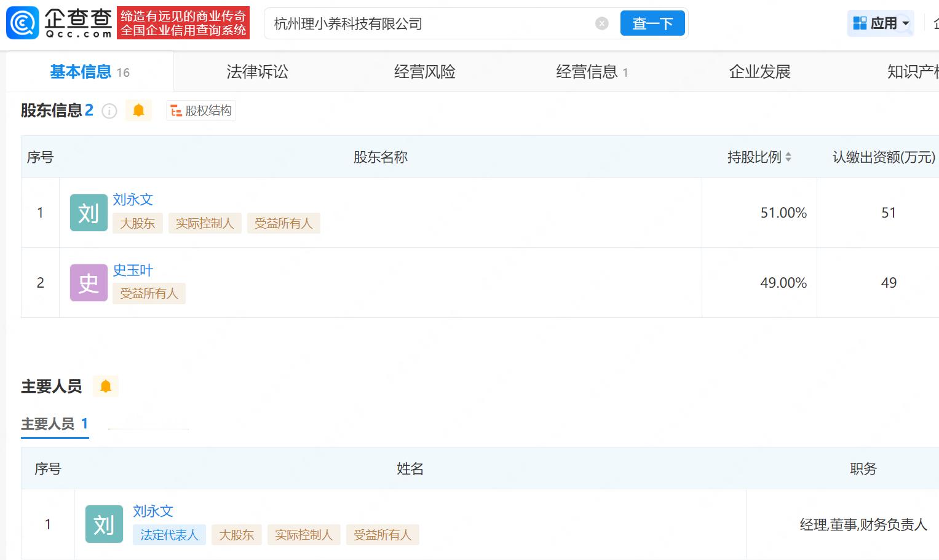Viewport: 939px width, 560px height.
Task: Open the 知识产权 tab
Action: click(913, 72)
